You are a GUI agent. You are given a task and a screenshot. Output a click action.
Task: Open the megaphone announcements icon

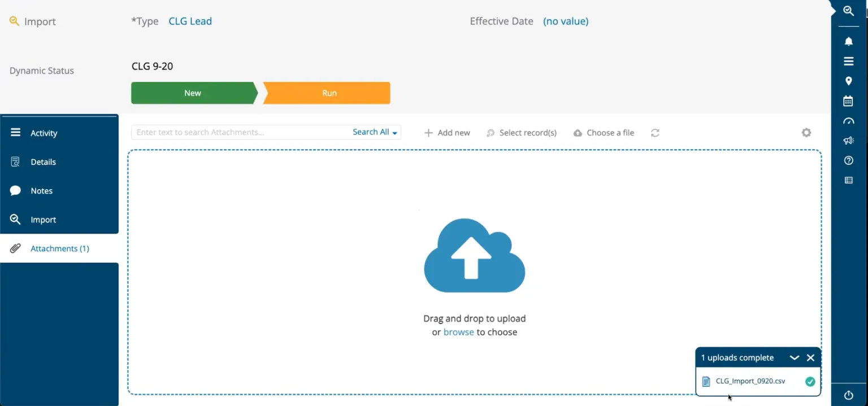(848, 141)
